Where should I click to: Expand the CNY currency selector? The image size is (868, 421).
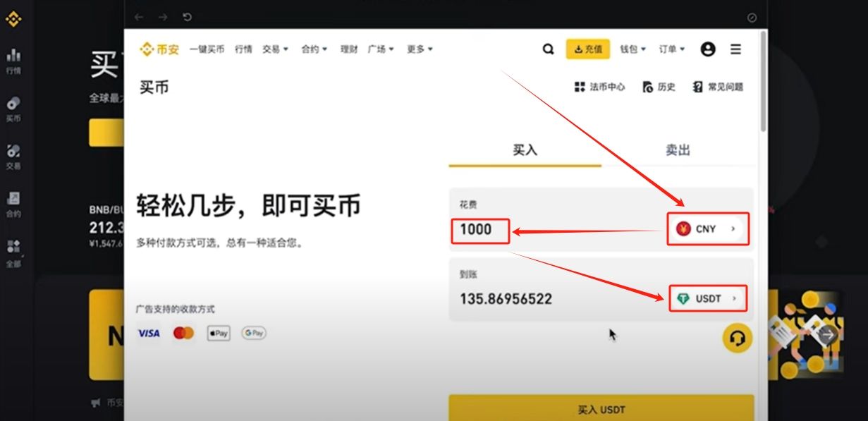tap(708, 229)
